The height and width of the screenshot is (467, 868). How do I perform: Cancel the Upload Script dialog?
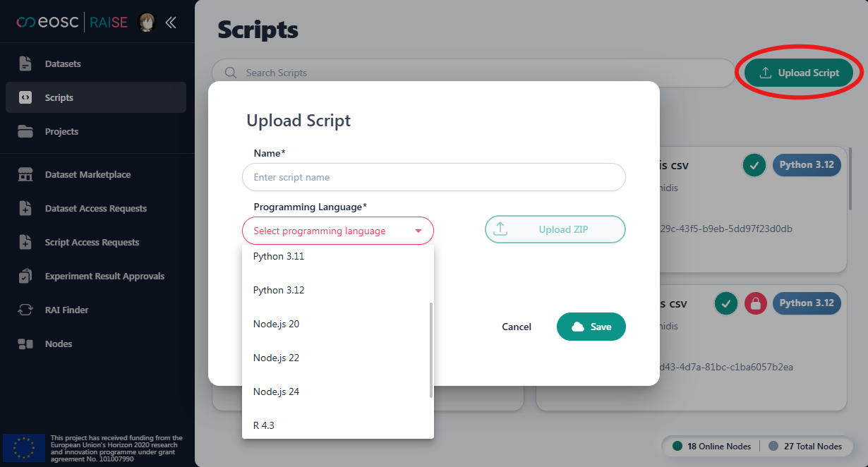point(516,327)
